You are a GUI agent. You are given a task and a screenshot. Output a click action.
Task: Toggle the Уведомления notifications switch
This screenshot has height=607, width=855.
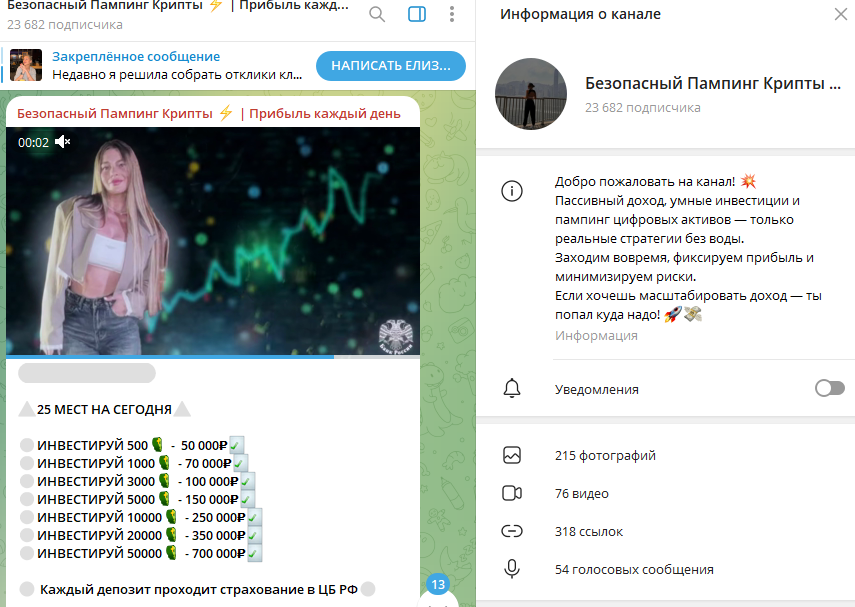(x=829, y=388)
